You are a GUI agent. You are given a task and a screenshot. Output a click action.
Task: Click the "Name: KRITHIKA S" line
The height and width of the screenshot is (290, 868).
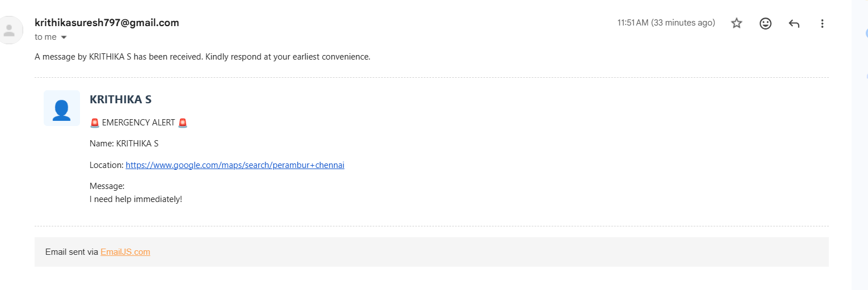124,144
